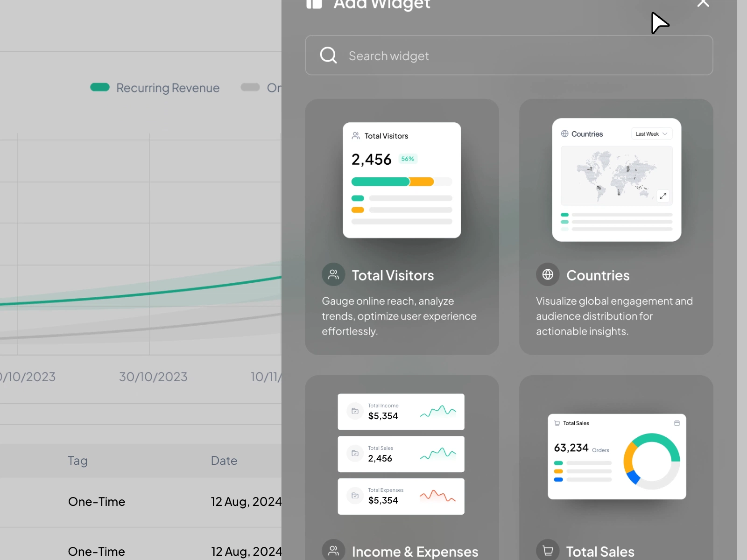Click the calendar icon in Total Sales preview

click(x=677, y=423)
